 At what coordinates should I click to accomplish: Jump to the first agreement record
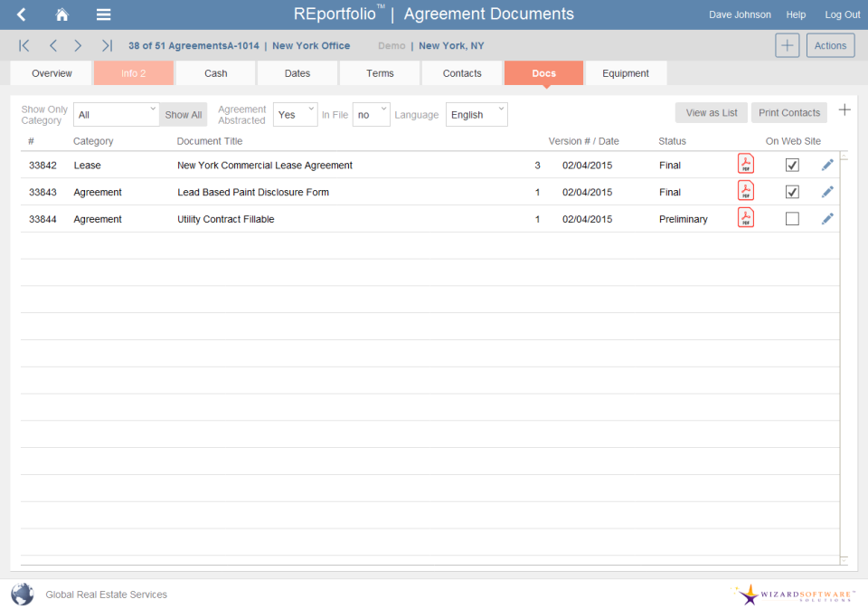[x=24, y=45]
